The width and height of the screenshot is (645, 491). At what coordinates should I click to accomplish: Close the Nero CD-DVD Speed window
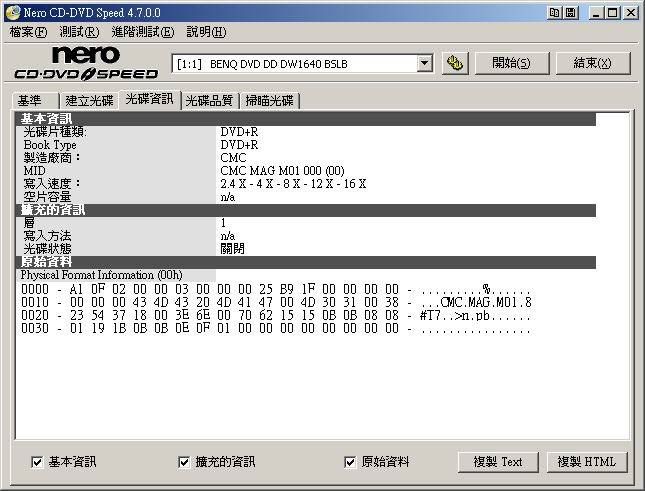click(x=630, y=13)
